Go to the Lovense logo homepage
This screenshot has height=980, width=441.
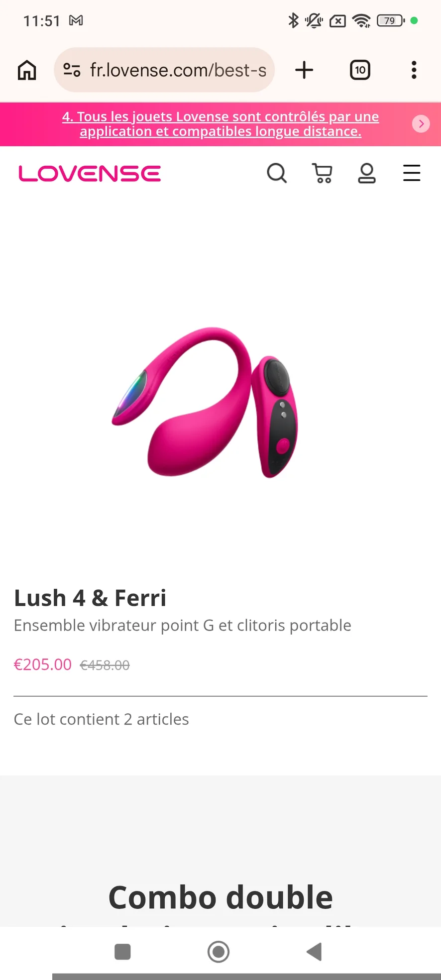pos(90,174)
